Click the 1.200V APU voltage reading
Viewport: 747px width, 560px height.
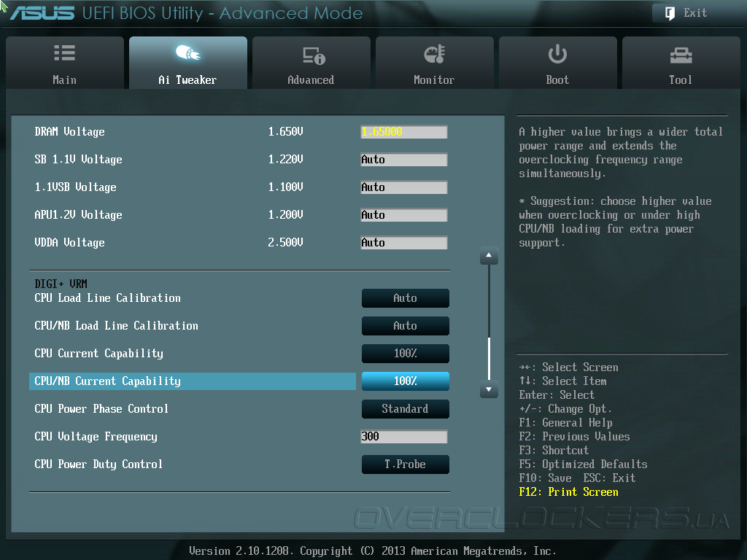click(x=285, y=215)
